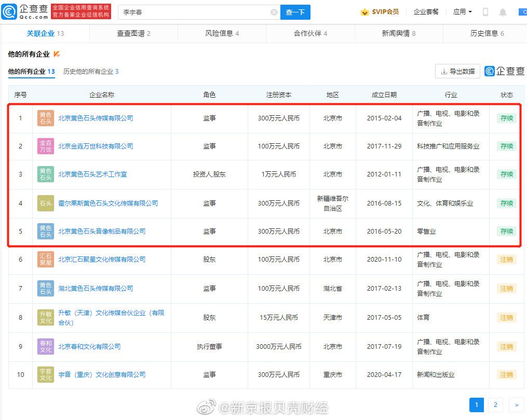Expand the 应用 dropdown menu
The height and width of the screenshot is (420, 527).
coord(463,12)
